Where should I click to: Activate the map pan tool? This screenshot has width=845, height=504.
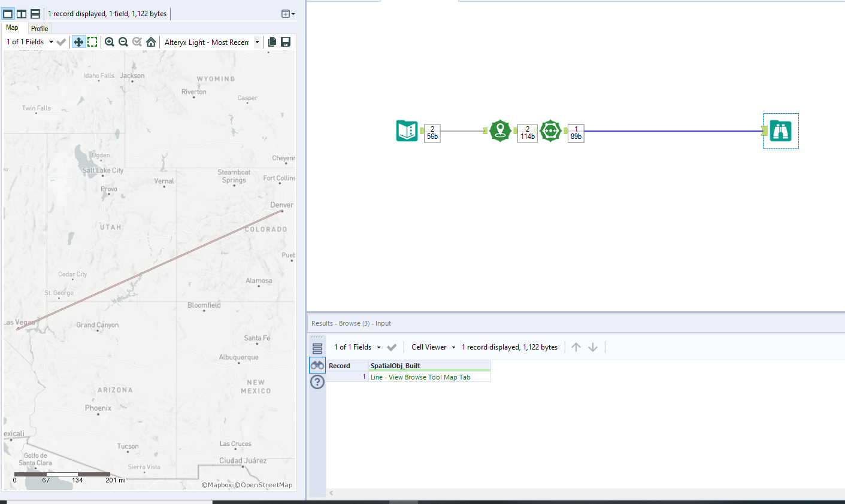(x=78, y=42)
